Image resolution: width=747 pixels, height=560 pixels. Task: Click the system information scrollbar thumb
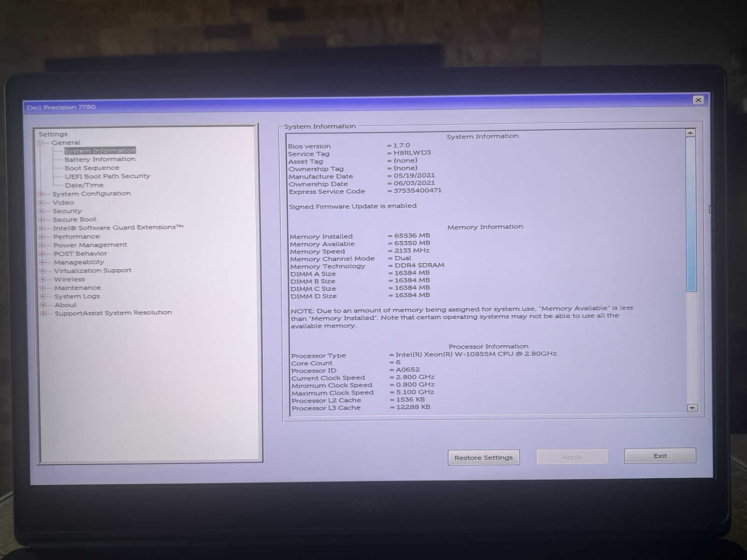(691, 215)
